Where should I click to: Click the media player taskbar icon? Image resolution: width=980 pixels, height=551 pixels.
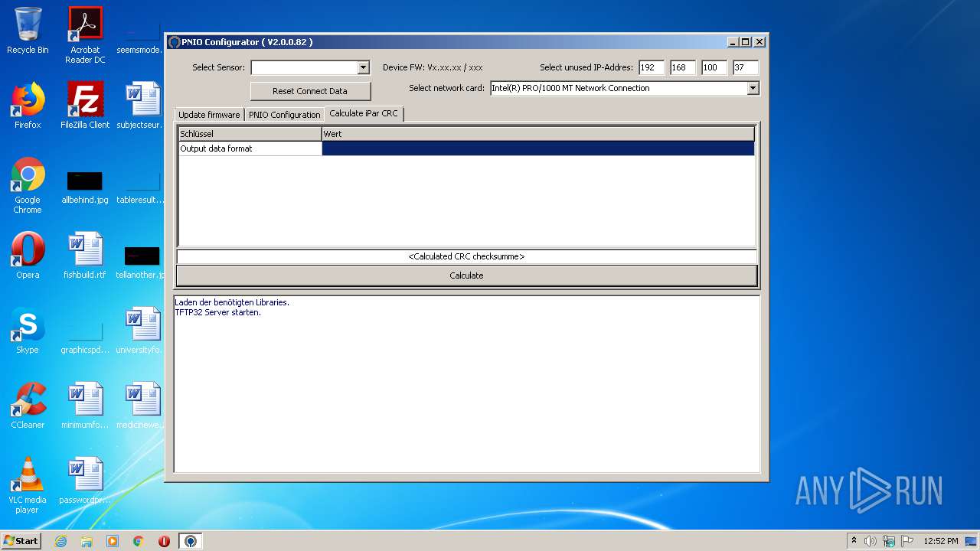point(113,541)
